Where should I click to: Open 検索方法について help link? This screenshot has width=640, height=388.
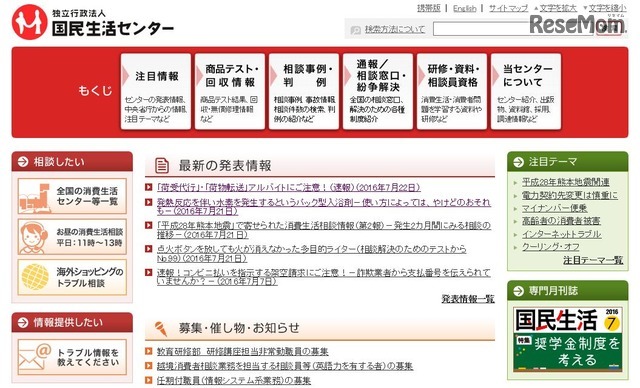395,29
